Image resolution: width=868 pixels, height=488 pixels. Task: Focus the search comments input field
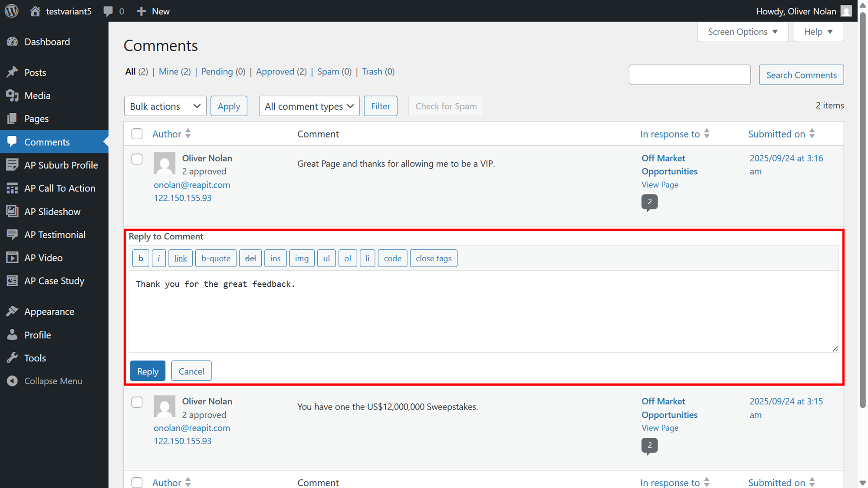tap(690, 75)
